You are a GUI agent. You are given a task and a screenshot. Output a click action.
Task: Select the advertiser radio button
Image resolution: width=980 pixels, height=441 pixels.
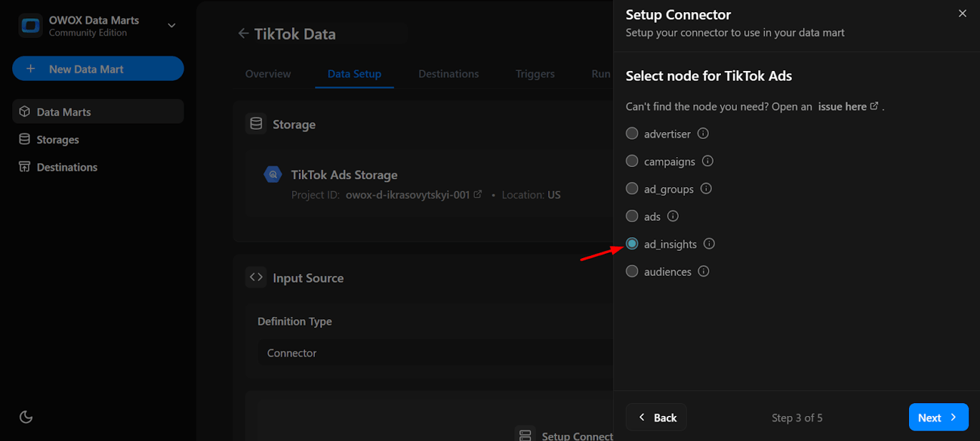[632, 133]
